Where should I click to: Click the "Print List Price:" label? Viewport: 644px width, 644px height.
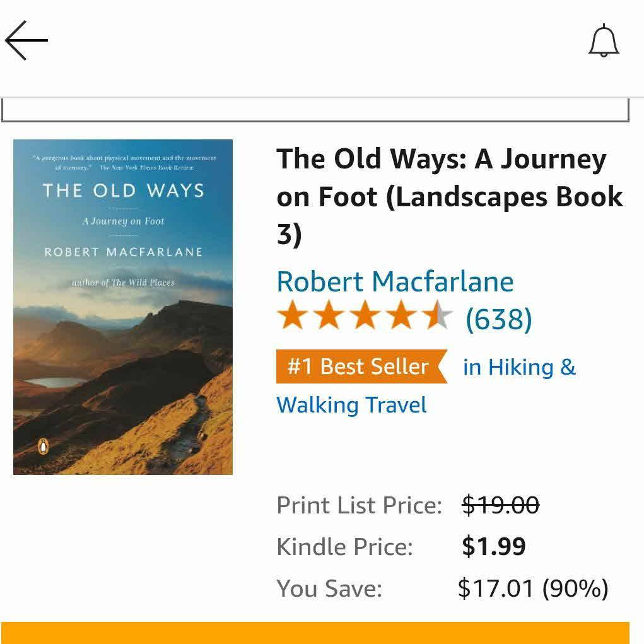tap(359, 505)
